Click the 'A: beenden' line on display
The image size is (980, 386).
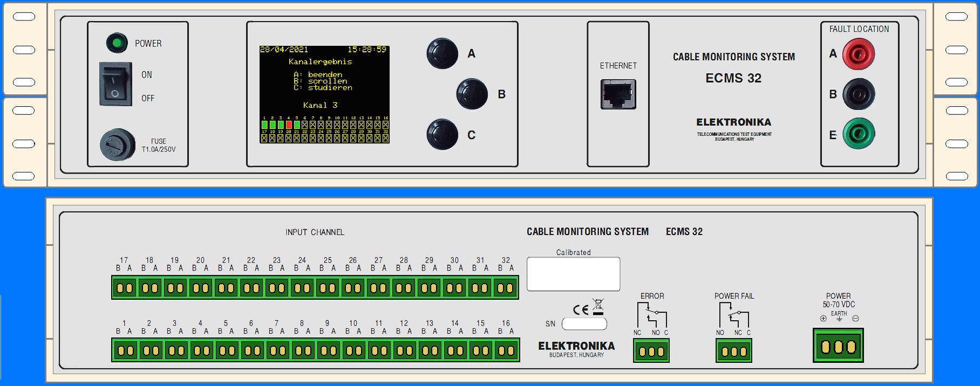pyautogui.click(x=318, y=74)
